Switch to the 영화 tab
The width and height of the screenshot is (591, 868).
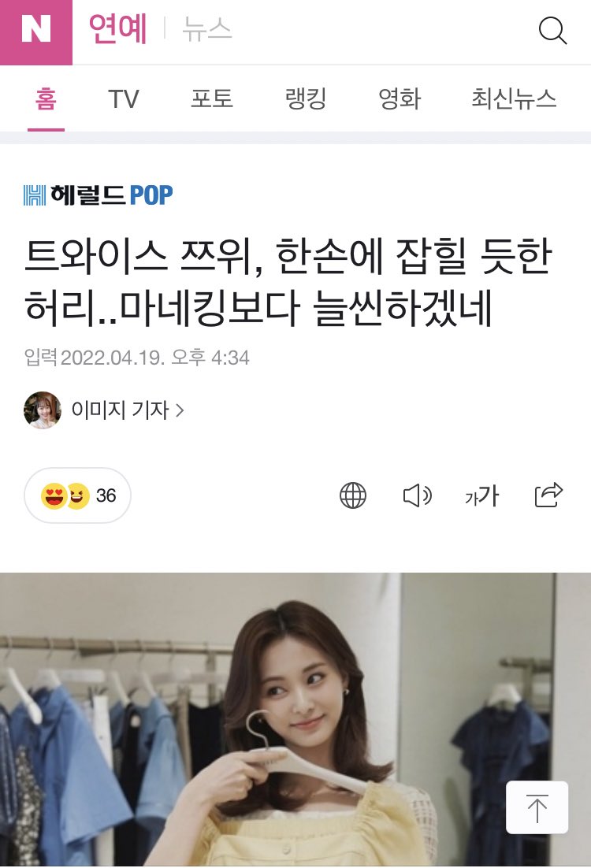pyautogui.click(x=400, y=100)
